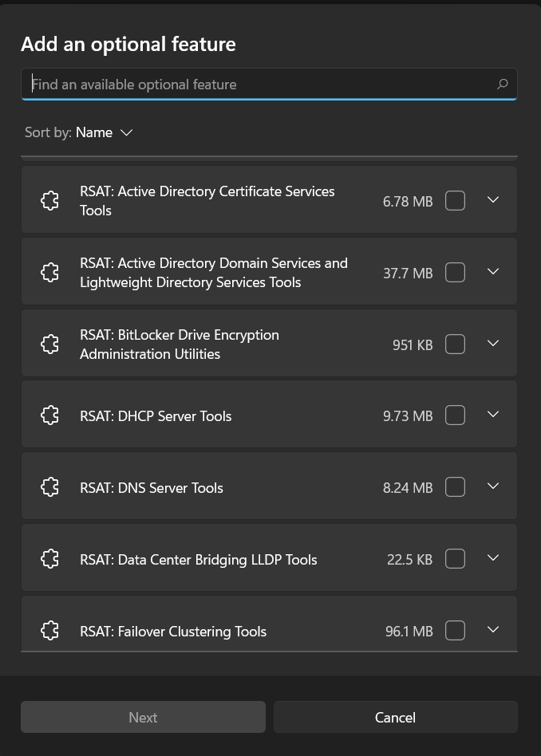
Task: Click the puzzle icon beside Active Directory Domain Services Tools
Action: pyautogui.click(x=49, y=272)
